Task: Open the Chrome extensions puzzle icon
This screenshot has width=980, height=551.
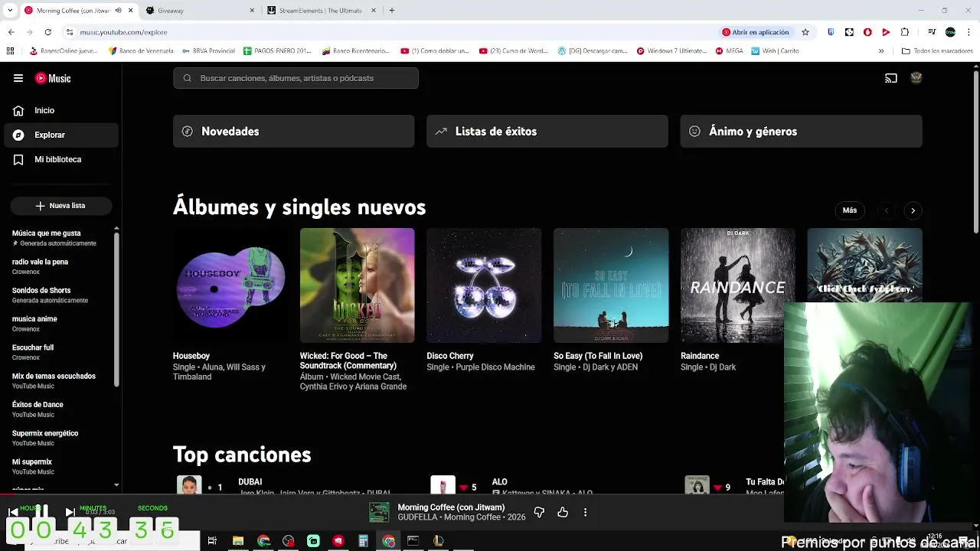Action: pyautogui.click(x=905, y=32)
